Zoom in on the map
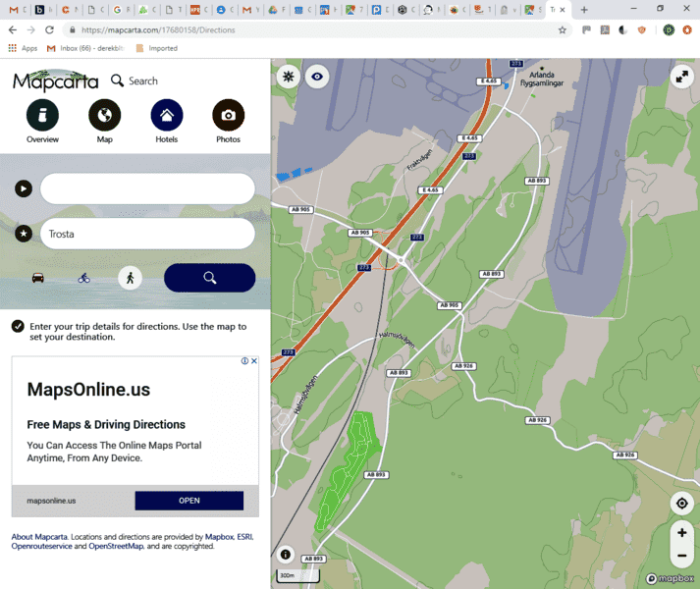The height and width of the screenshot is (589, 700). click(681, 533)
